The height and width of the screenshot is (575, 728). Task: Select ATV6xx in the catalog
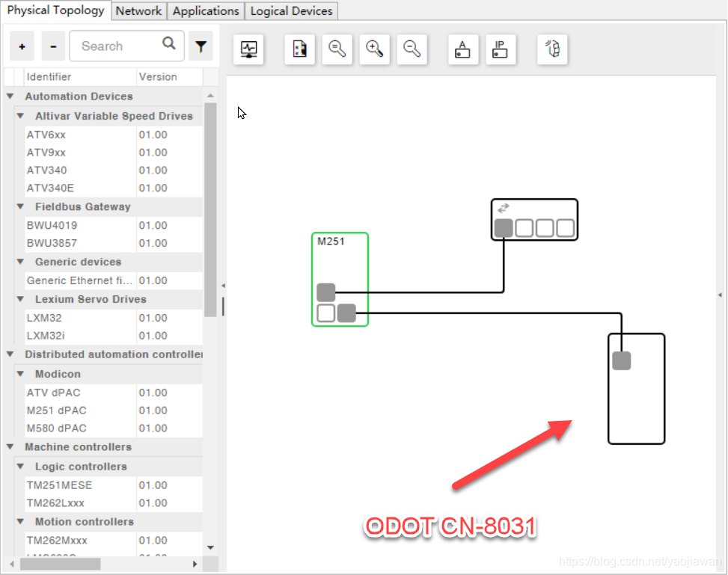pyautogui.click(x=113, y=135)
